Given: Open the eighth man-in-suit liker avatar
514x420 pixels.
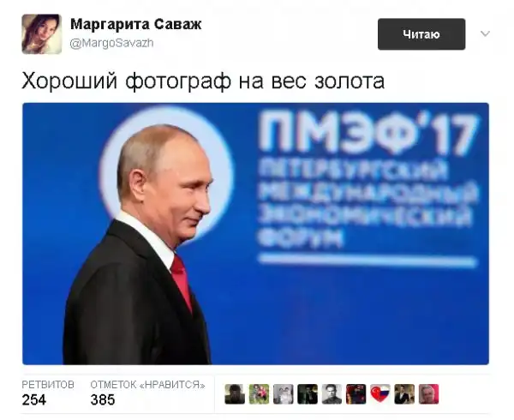Looking at the screenshot, I should [x=404, y=394].
